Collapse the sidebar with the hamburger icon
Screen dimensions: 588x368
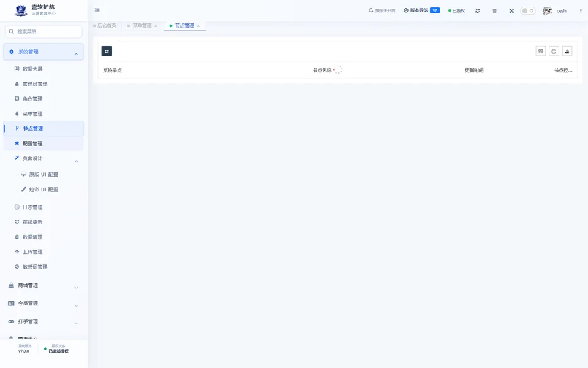[97, 10]
